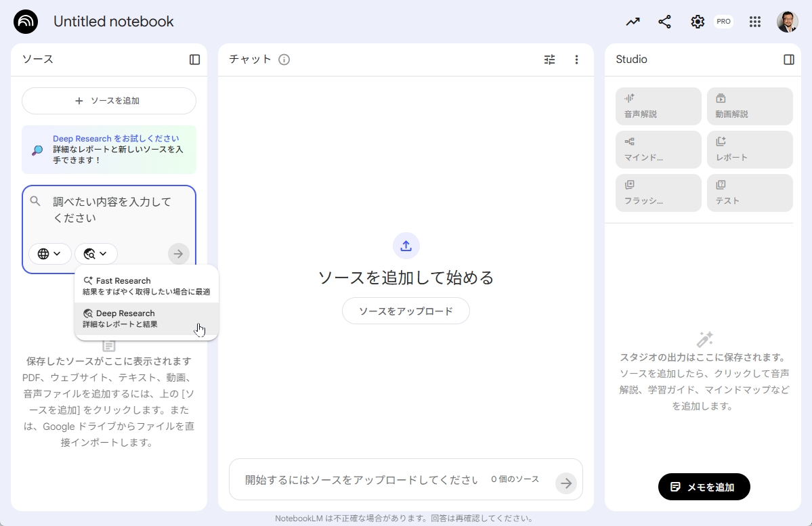Generate a テスト quiz in Studio
Image resolution: width=812 pixels, height=526 pixels.
748,193
